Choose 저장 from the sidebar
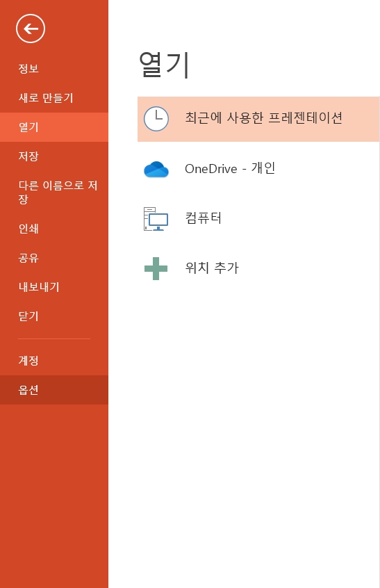Image resolution: width=380 pixels, height=588 pixels. click(x=54, y=156)
